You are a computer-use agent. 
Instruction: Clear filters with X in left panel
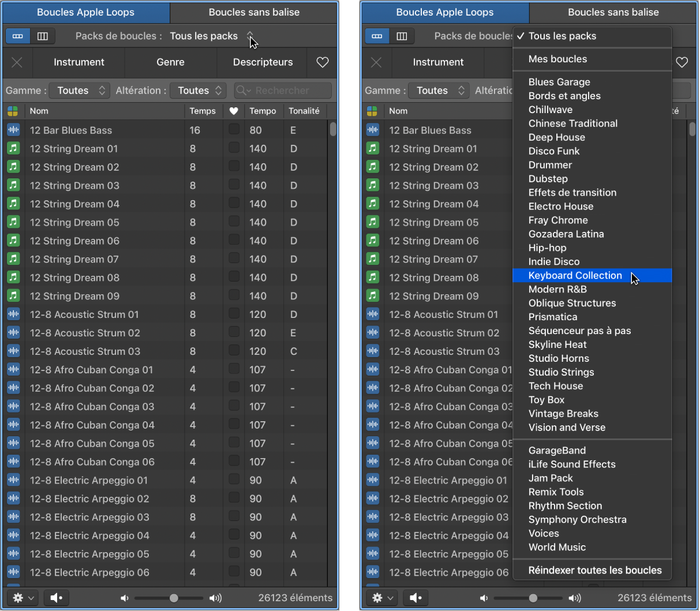point(17,62)
